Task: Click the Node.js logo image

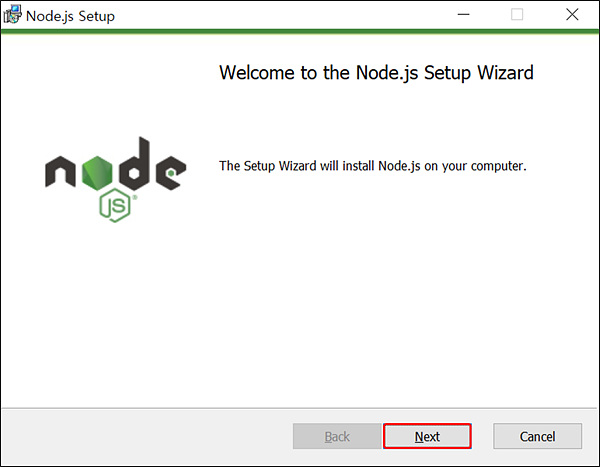Action: pyautogui.click(x=116, y=180)
